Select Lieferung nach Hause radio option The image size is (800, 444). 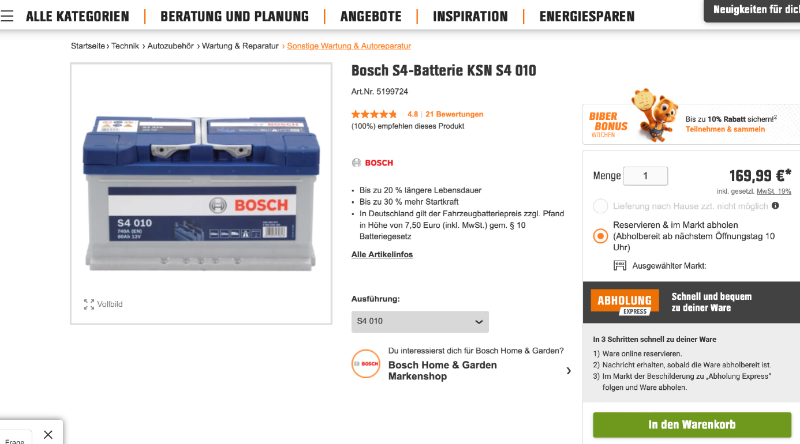[600, 206]
